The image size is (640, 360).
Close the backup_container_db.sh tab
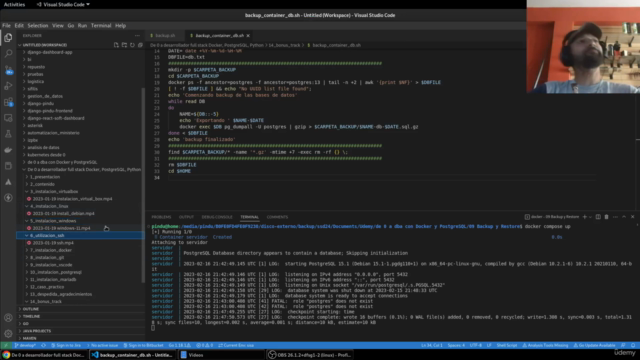(248, 36)
